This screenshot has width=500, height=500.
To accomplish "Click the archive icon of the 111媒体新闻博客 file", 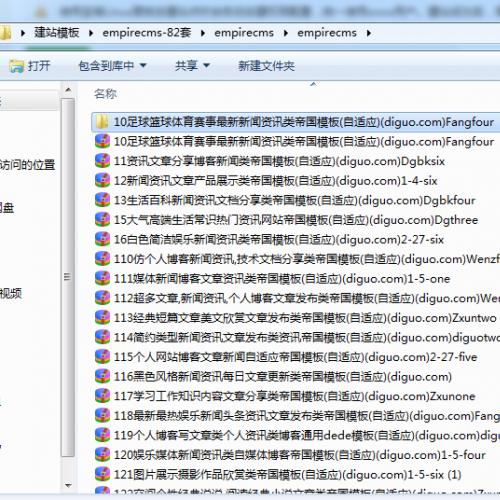I will click(x=102, y=279).
